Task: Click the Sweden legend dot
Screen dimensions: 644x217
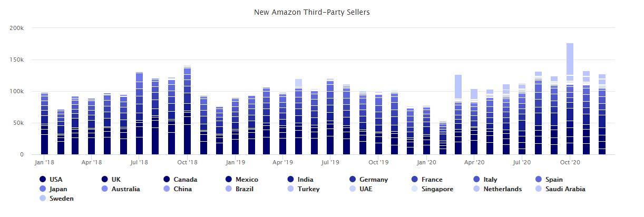Action: pyautogui.click(x=43, y=199)
